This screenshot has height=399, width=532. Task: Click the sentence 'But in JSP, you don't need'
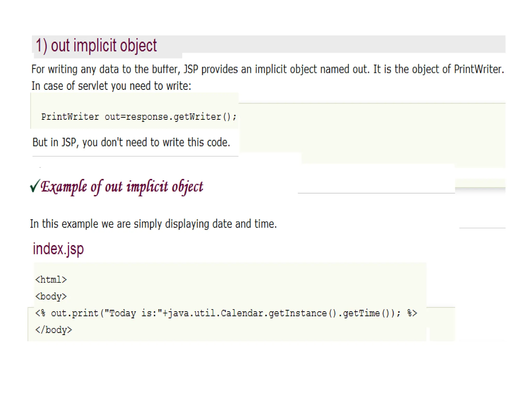[x=131, y=142]
